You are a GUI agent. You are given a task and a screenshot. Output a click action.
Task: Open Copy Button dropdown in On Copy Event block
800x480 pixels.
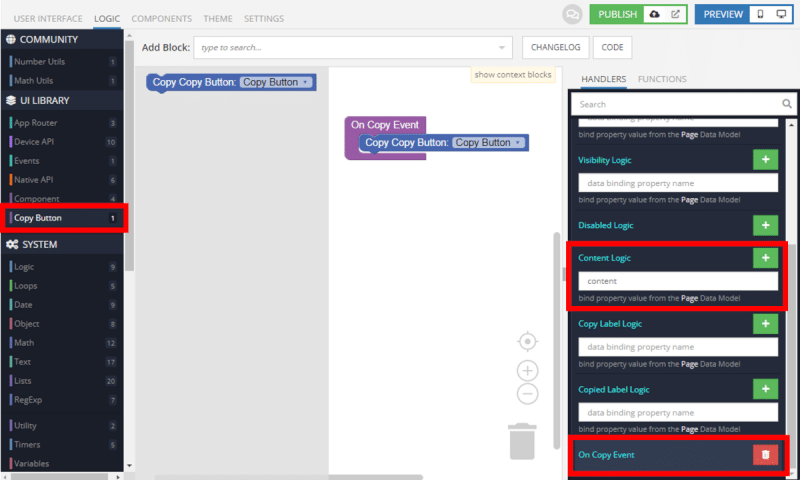click(x=489, y=143)
